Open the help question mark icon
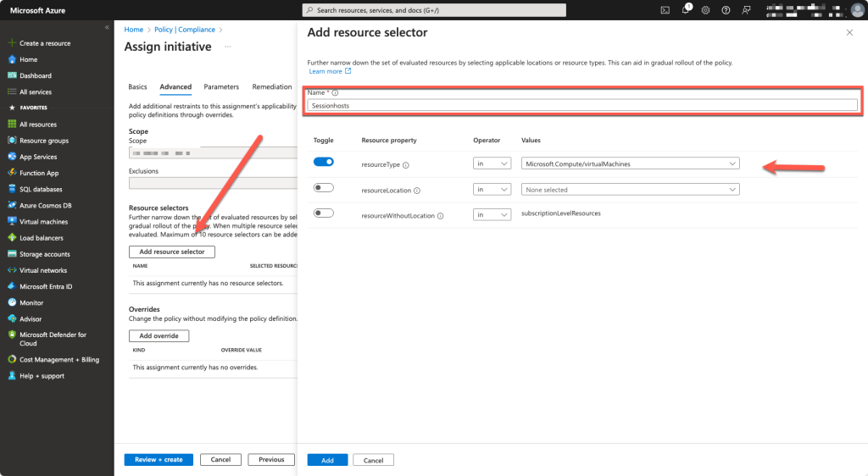The image size is (868, 476). tap(726, 10)
